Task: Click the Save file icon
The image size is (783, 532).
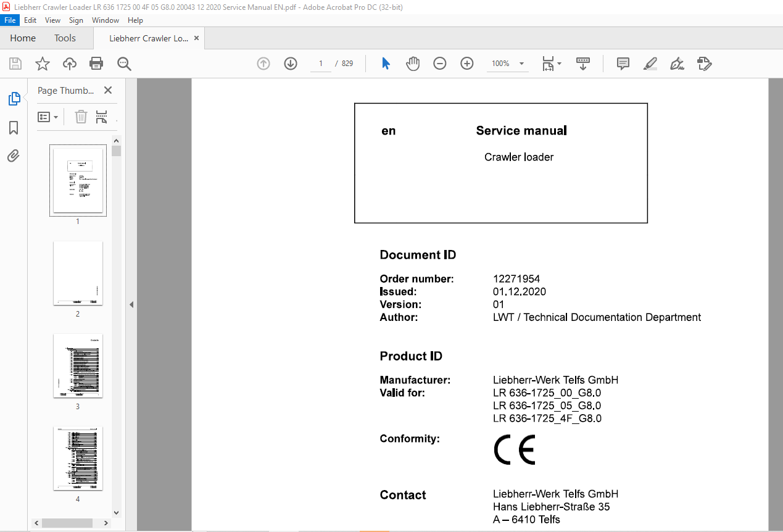Action: (15, 64)
